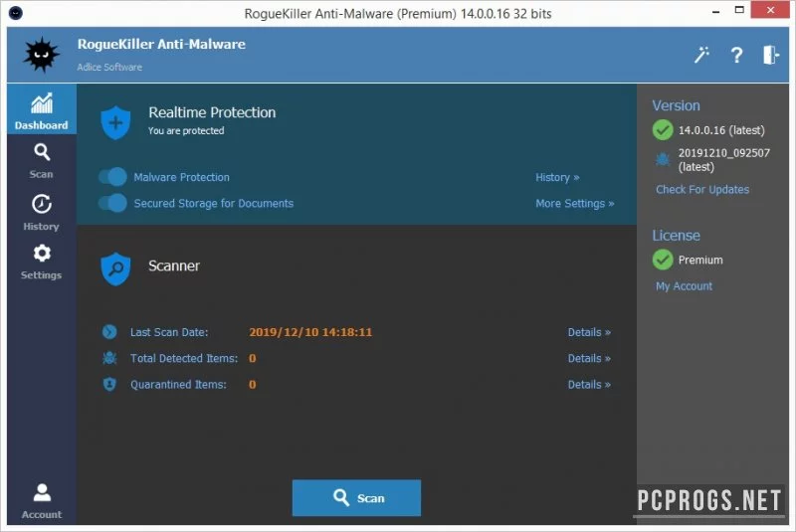796x532 pixels.
Task: Open the My Account link
Action: click(684, 286)
